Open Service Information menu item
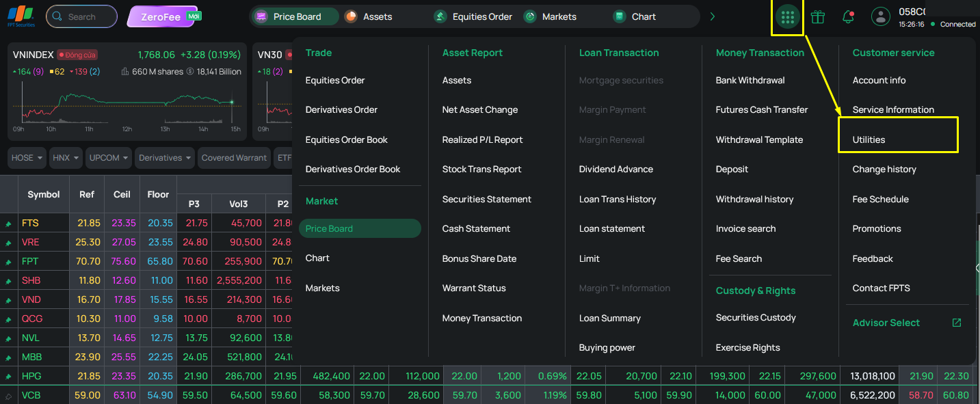This screenshot has width=980, height=404. (x=893, y=109)
